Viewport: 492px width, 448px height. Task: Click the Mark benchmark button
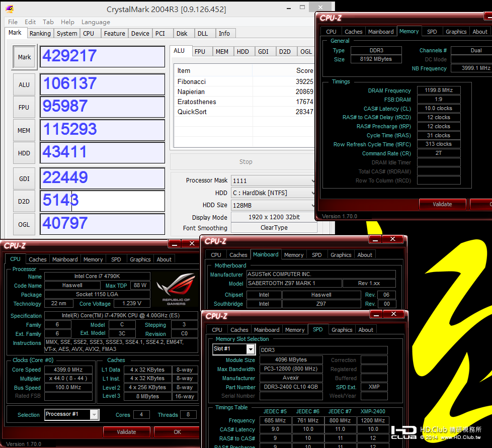[25, 57]
